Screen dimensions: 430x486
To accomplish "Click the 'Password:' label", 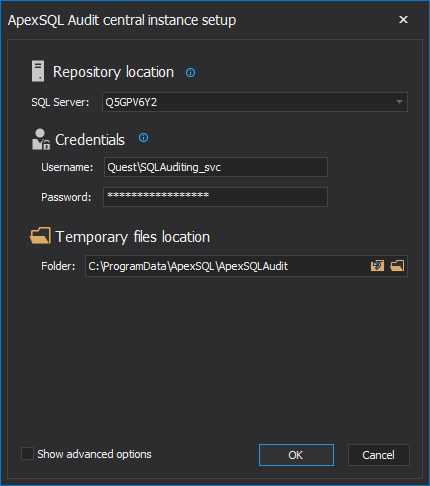I will [x=66, y=197].
